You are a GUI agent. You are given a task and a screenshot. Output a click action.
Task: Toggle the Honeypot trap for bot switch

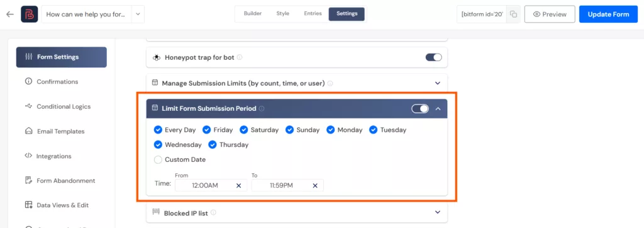pyautogui.click(x=434, y=57)
